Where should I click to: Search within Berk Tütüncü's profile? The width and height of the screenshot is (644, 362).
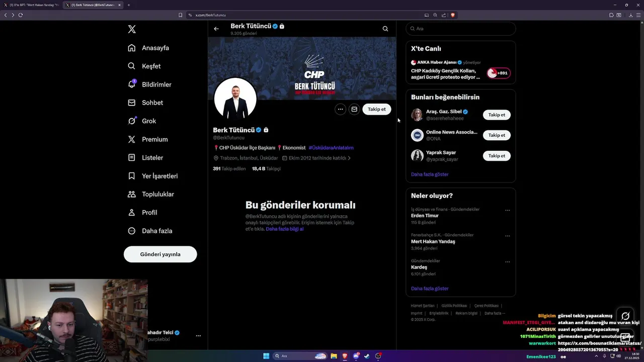tap(385, 29)
